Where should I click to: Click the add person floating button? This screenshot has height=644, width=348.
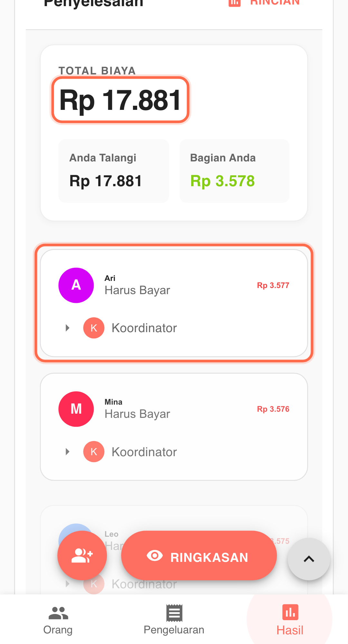coord(82,555)
